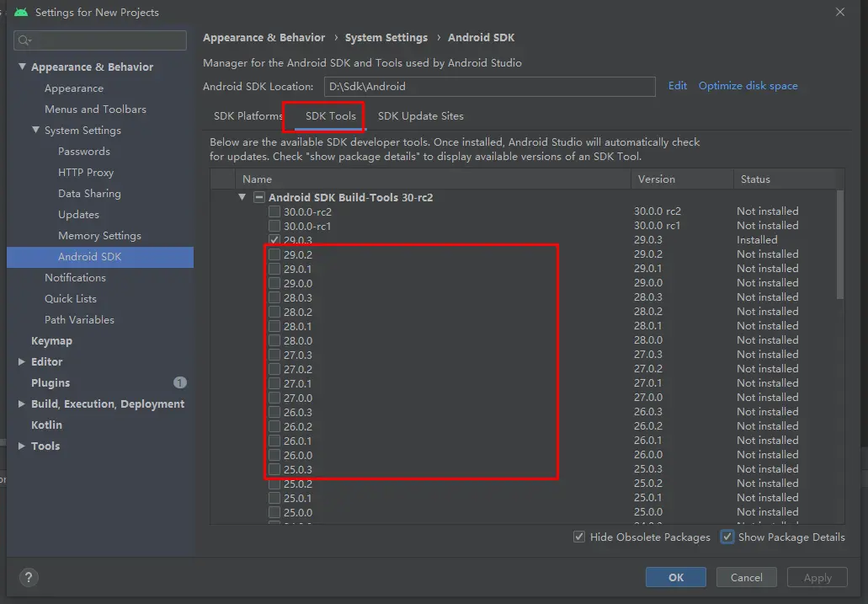Collapse the Android SDK Build-Tools 30-rc2 group

(x=242, y=197)
